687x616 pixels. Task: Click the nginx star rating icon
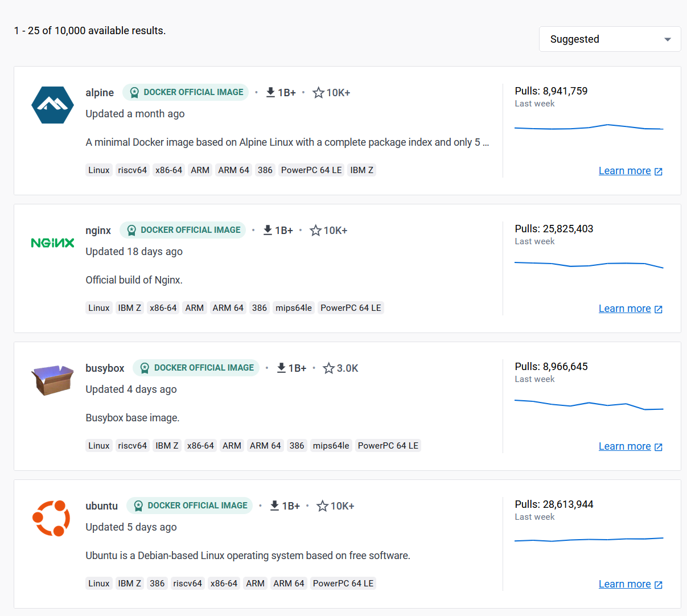pos(315,230)
